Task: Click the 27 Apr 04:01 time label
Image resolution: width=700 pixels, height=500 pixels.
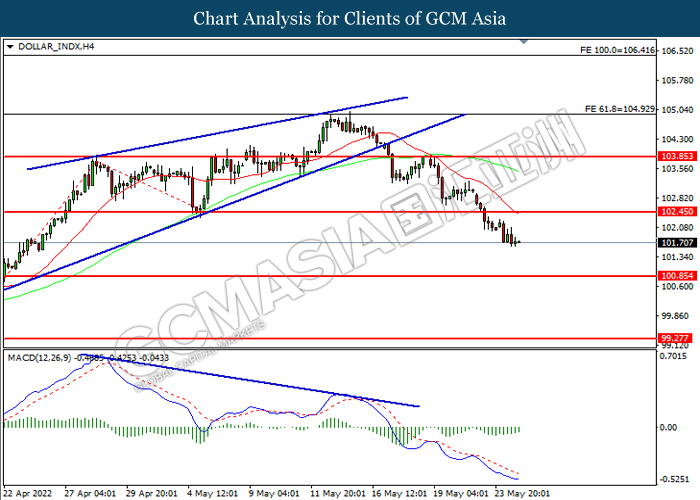Action: click(90, 494)
